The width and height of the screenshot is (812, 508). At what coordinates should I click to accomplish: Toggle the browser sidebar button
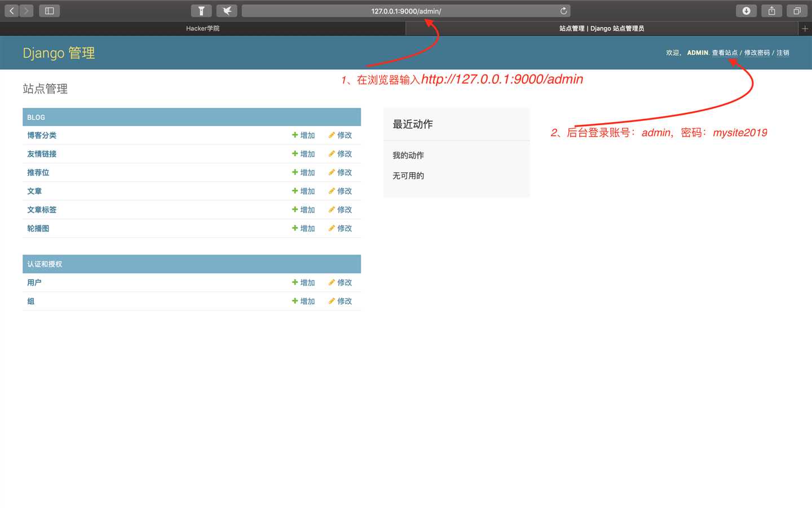coord(49,11)
